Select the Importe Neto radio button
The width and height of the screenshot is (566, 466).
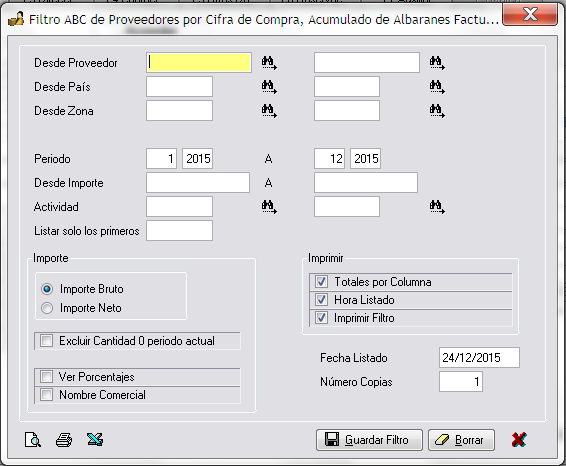[x=47, y=308]
